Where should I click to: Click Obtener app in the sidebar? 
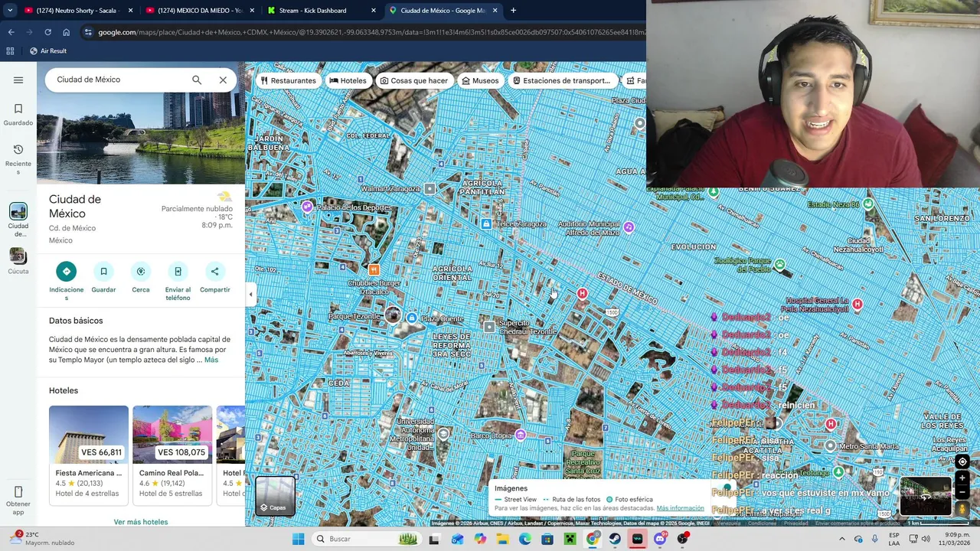pos(18,500)
